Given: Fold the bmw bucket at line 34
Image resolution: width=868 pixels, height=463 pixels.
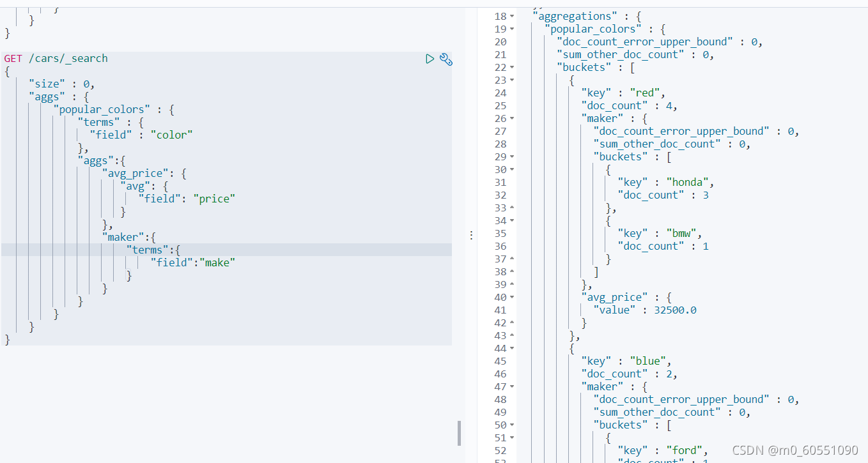Looking at the screenshot, I should tap(513, 220).
